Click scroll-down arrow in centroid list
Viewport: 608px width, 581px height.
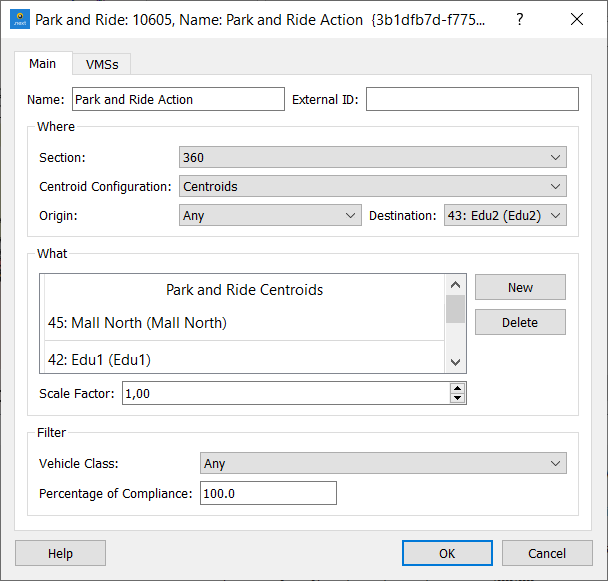point(455,362)
